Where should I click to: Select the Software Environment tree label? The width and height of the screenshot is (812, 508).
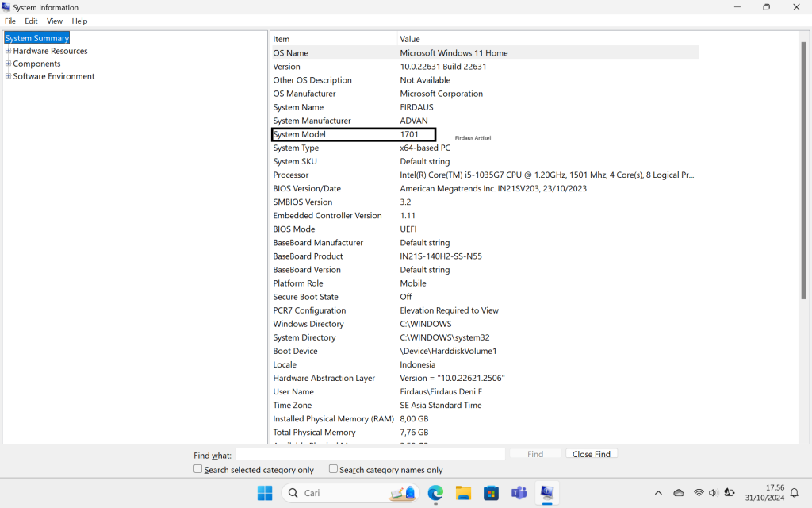(x=54, y=76)
